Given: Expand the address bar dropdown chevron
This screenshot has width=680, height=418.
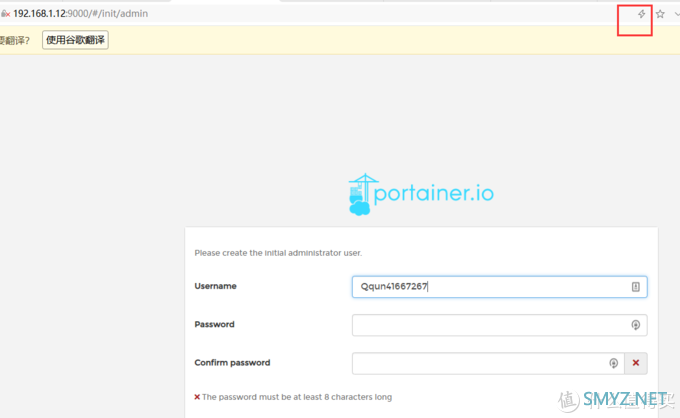Looking at the screenshot, I should pyautogui.click(x=676, y=14).
